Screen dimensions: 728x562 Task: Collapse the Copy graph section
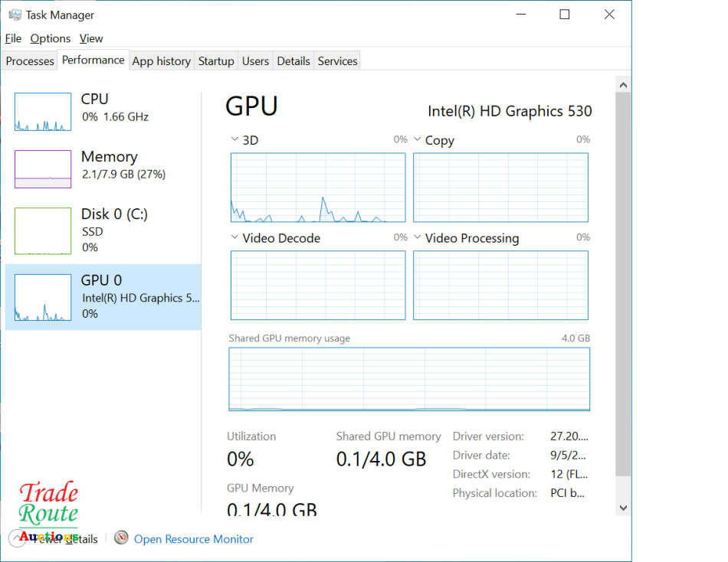pos(418,139)
